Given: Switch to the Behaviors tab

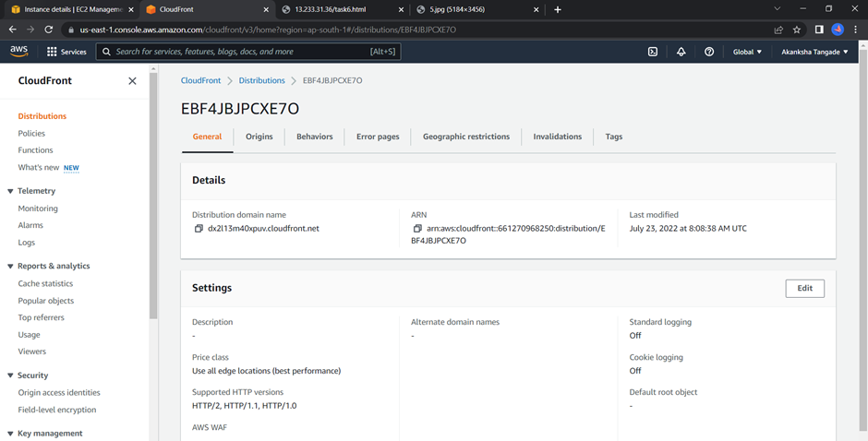Looking at the screenshot, I should 315,137.
